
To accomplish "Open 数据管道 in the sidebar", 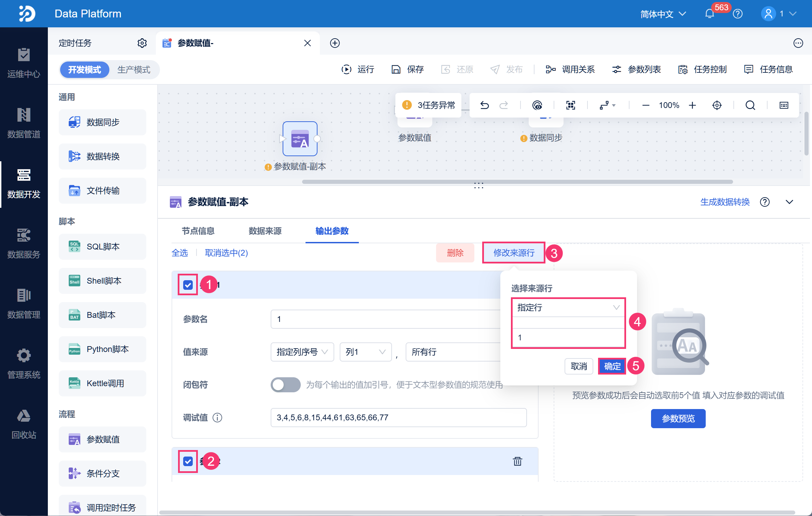I will tap(24, 123).
